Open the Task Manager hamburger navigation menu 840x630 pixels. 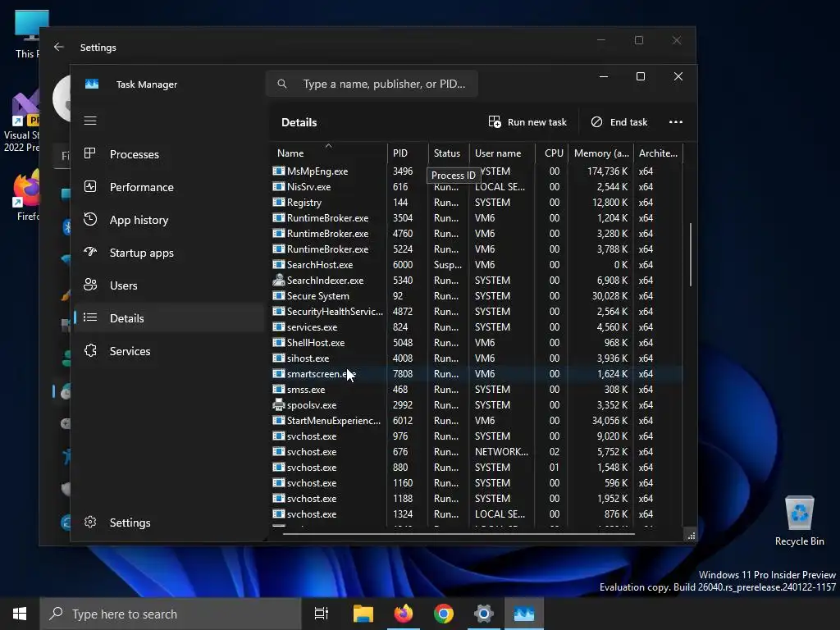pos(90,121)
